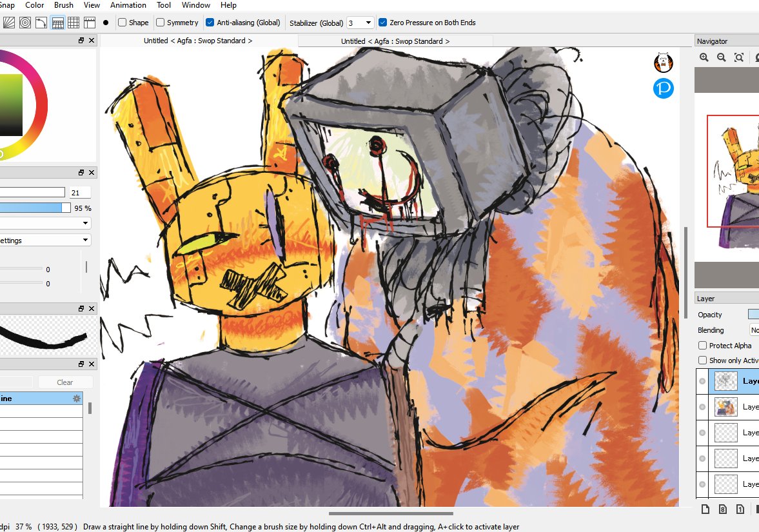Open the Color menu
This screenshot has width=759, height=532.
tap(34, 5)
